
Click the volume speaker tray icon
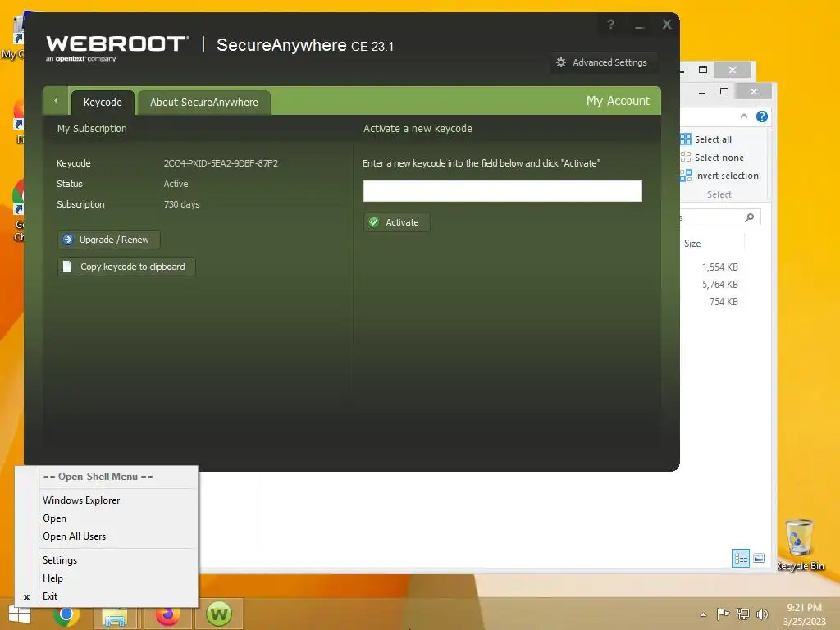[762, 614]
